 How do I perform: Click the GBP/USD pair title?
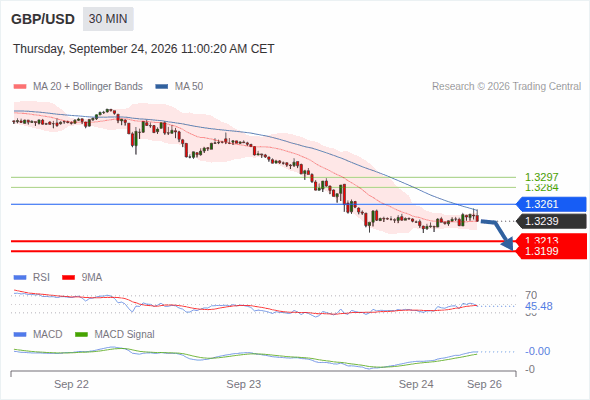tap(43, 19)
